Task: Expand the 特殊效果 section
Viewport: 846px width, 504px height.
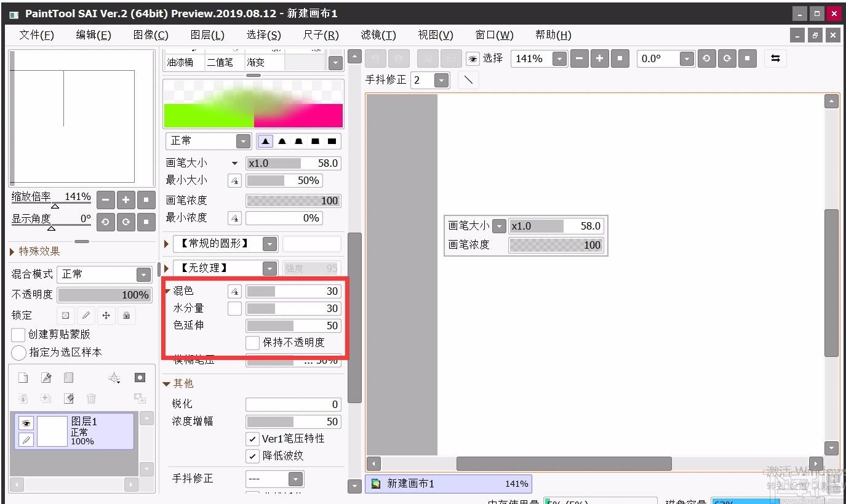Action: click(x=12, y=252)
